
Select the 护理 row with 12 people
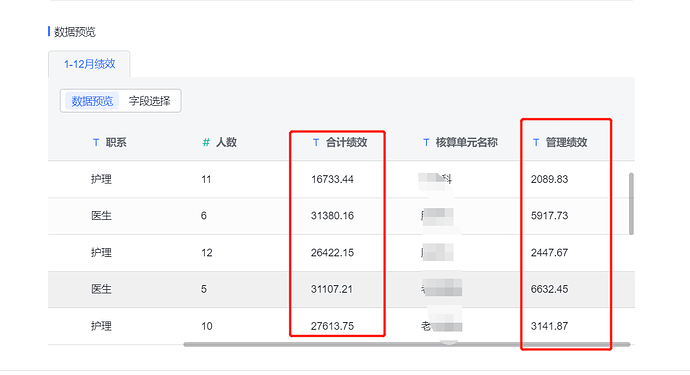pyautogui.click(x=341, y=253)
